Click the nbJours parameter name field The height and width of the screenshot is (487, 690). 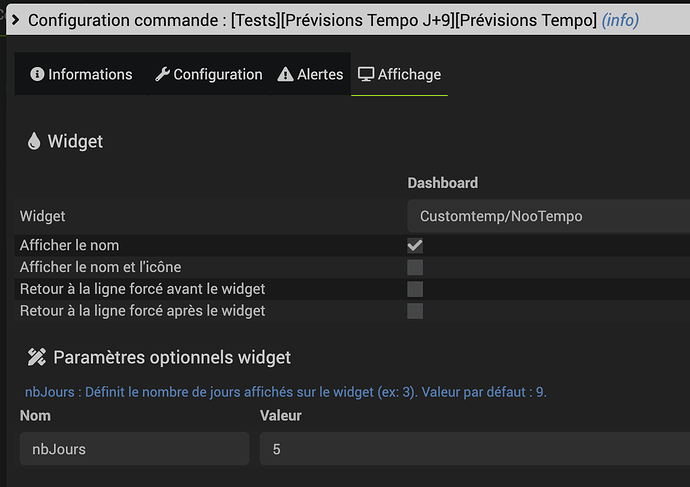(134, 449)
